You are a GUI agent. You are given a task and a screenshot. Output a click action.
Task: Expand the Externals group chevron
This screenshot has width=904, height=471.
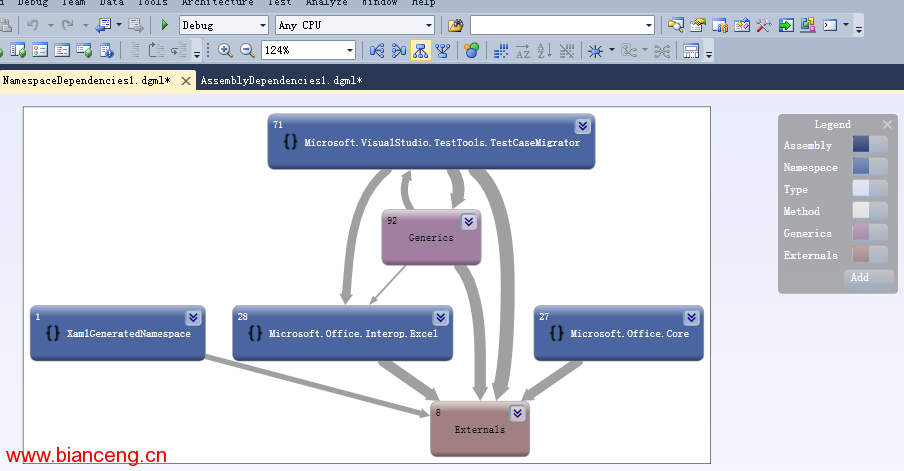tap(517, 413)
